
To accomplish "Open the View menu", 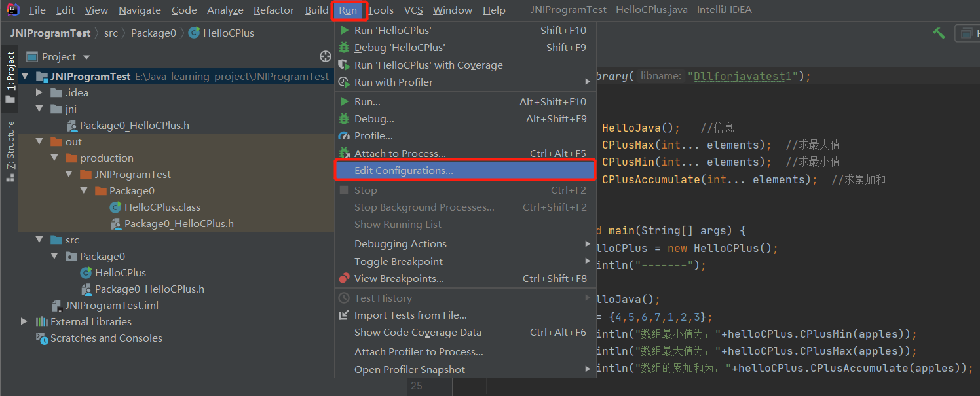I will coord(96,10).
